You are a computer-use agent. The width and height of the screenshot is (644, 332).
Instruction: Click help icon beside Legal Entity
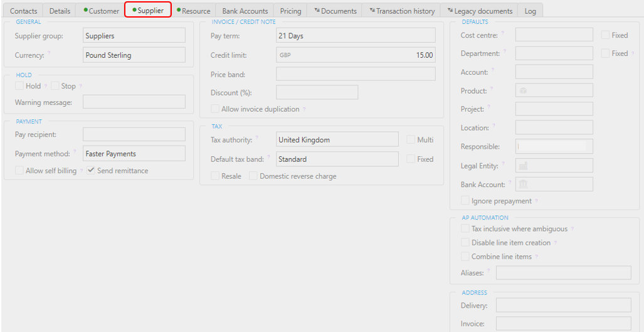click(503, 164)
